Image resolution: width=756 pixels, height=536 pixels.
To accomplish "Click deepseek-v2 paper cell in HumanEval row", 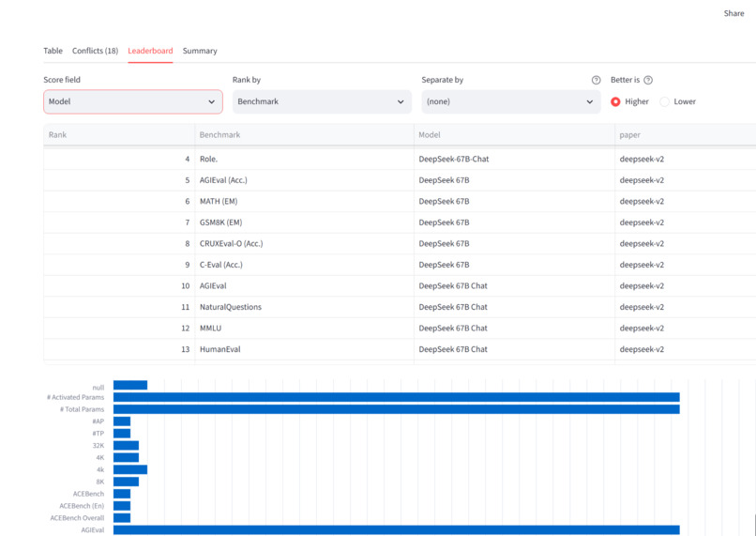I will (685, 349).
